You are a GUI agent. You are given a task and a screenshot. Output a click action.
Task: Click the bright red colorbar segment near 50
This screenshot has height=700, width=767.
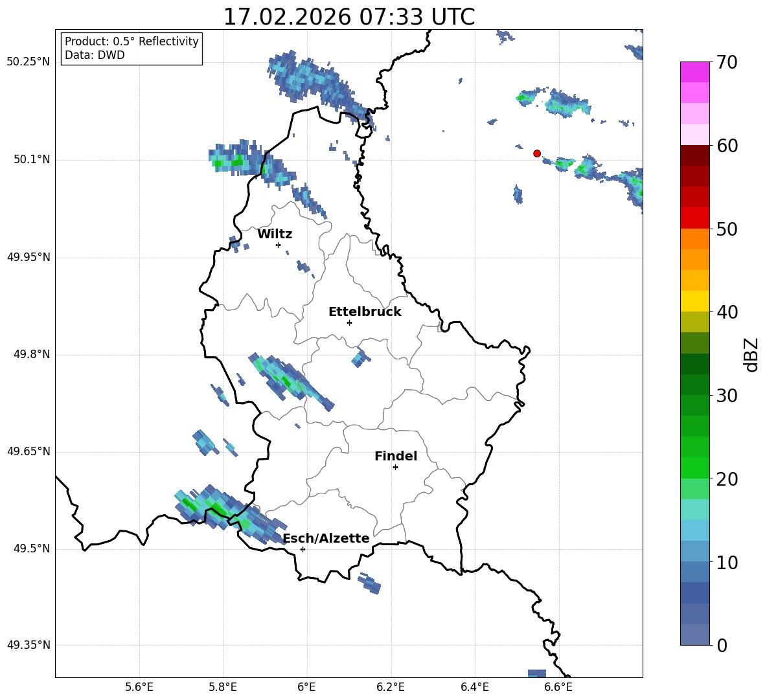click(x=694, y=218)
